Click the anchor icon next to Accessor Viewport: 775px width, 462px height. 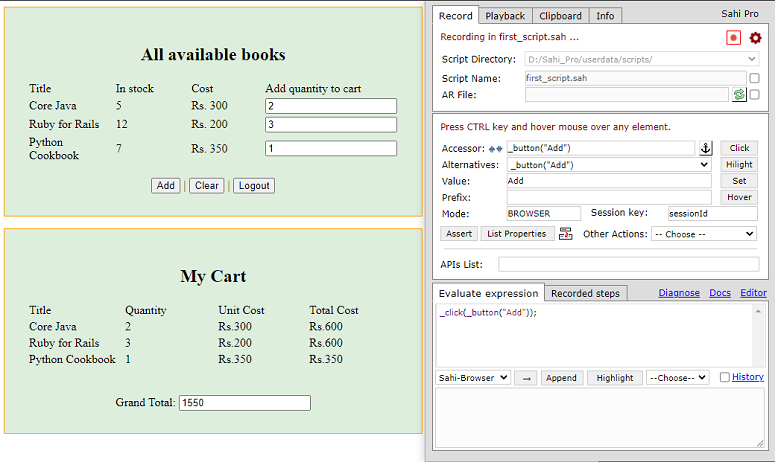tap(705, 148)
